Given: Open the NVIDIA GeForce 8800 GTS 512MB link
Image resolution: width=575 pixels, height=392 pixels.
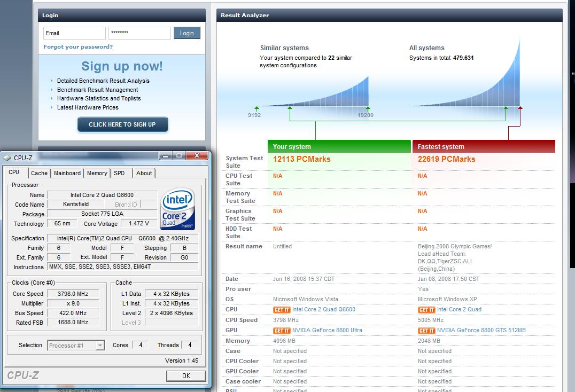Looking at the screenshot, I should click(x=481, y=331).
